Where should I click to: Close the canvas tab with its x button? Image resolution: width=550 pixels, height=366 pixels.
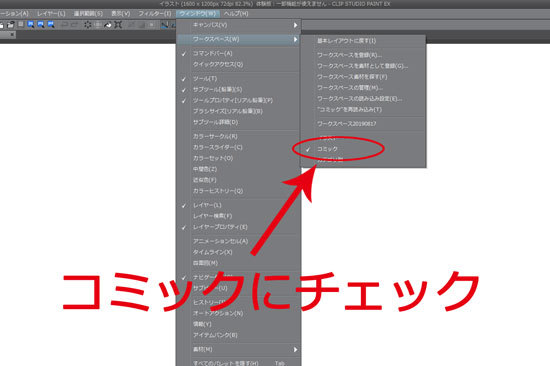click(12, 34)
